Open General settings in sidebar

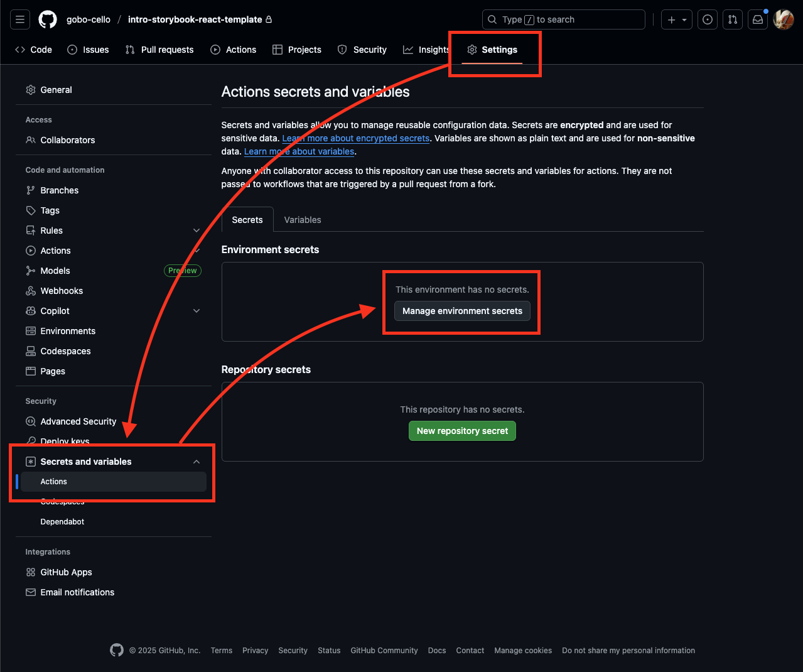pyautogui.click(x=114, y=90)
